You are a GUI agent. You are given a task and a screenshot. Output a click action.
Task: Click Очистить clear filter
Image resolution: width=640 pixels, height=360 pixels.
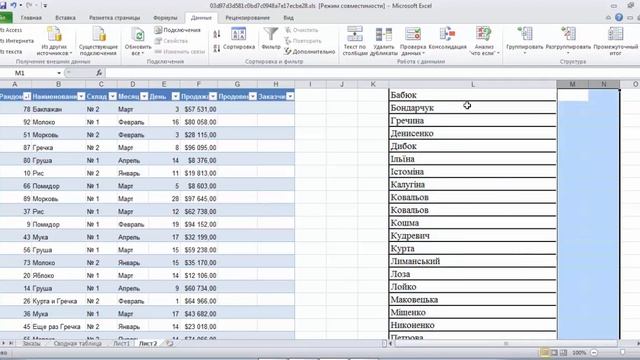301,30
